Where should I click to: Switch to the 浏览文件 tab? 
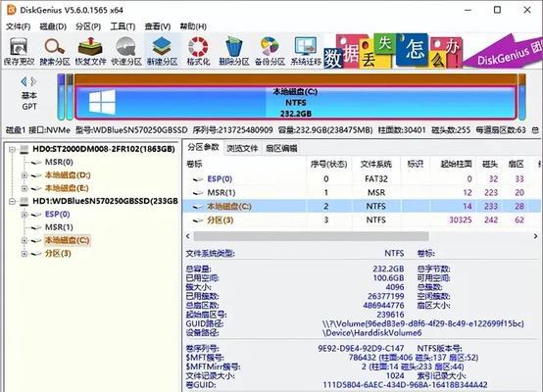[x=242, y=148]
